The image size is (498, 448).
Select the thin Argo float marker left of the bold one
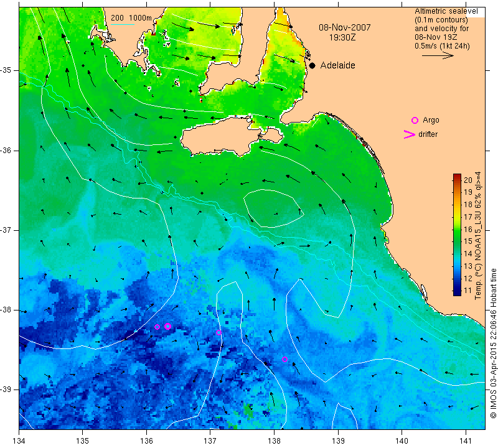click(x=157, y=327)
